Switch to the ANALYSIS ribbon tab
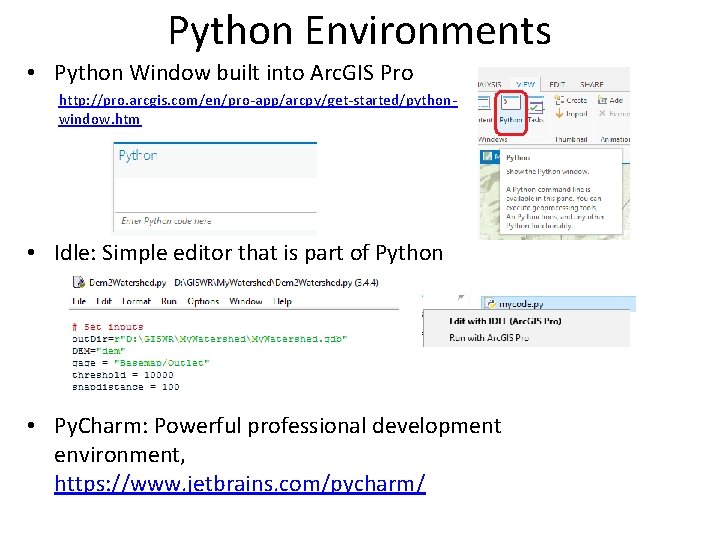The width and height of the screenshot is (720, 540). [489, 84]
